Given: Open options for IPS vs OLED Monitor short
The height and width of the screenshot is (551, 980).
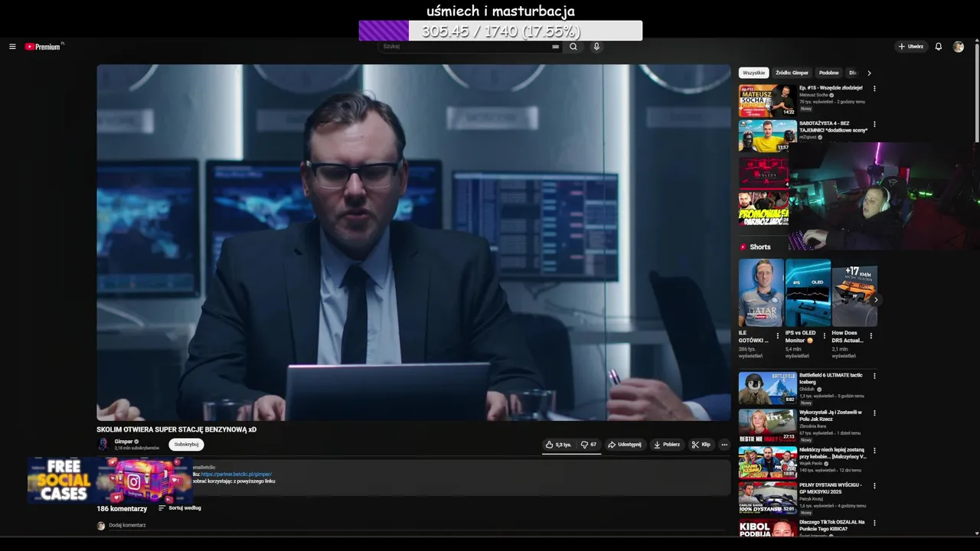Looking at the screenshot, I should click(x=825, y=335).
